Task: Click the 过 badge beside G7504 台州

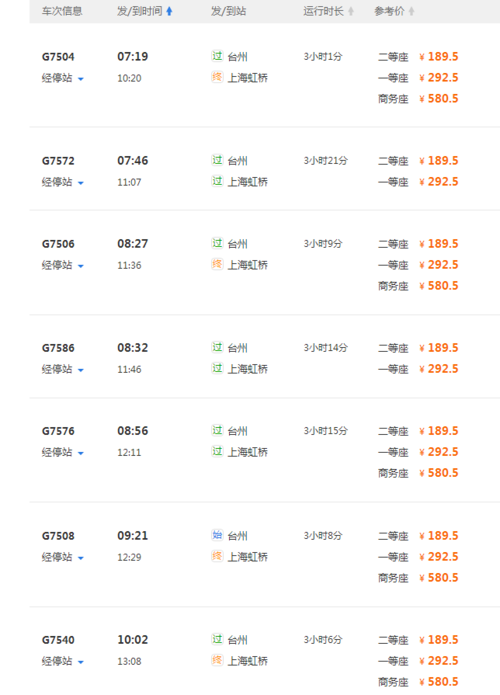Action: click(x=217, y=56)
